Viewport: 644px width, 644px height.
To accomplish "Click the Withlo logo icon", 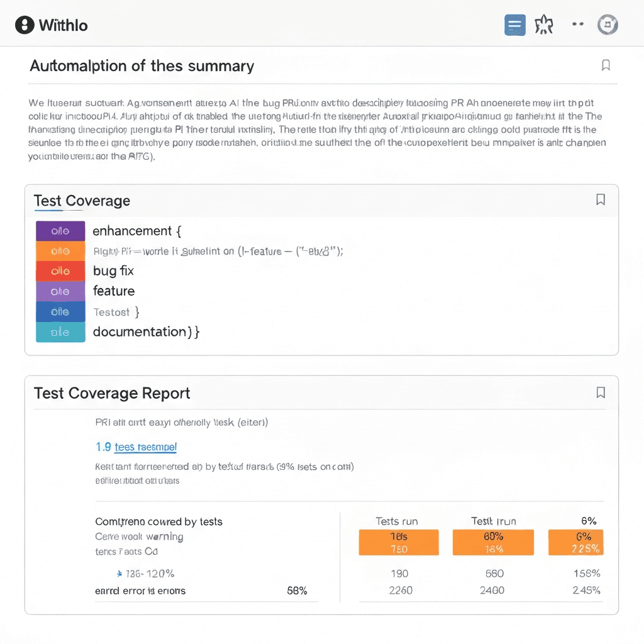I will tap(25, 25).
